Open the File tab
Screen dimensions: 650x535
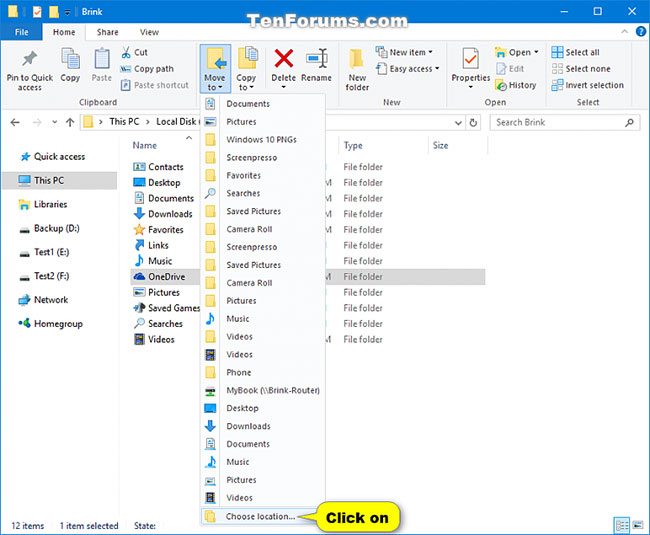[22, 32]
